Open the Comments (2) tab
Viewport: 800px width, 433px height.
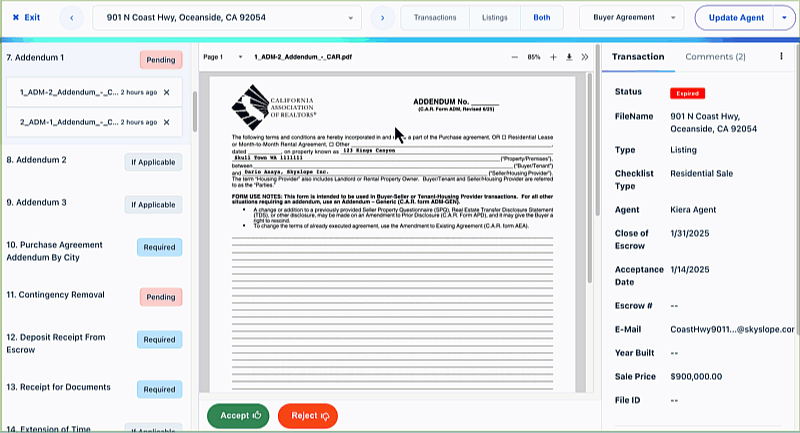pyautogui.click(x=715, y=57)
